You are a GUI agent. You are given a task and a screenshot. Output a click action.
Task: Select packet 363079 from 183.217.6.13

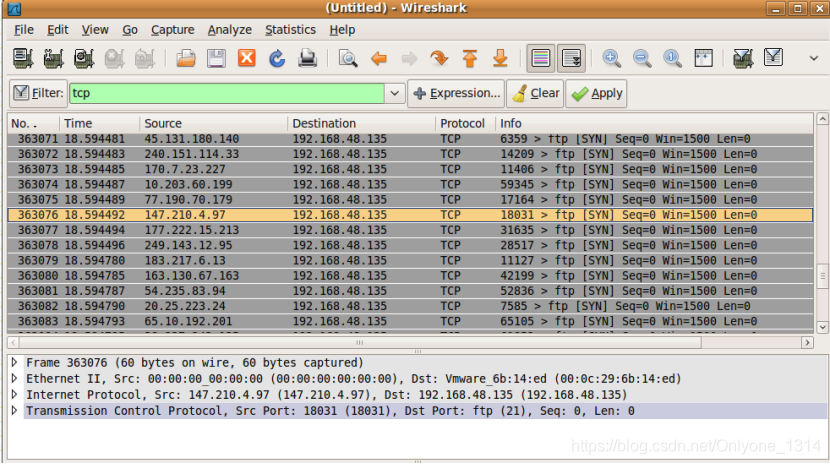pyautogui.click(x=410, y=261)
